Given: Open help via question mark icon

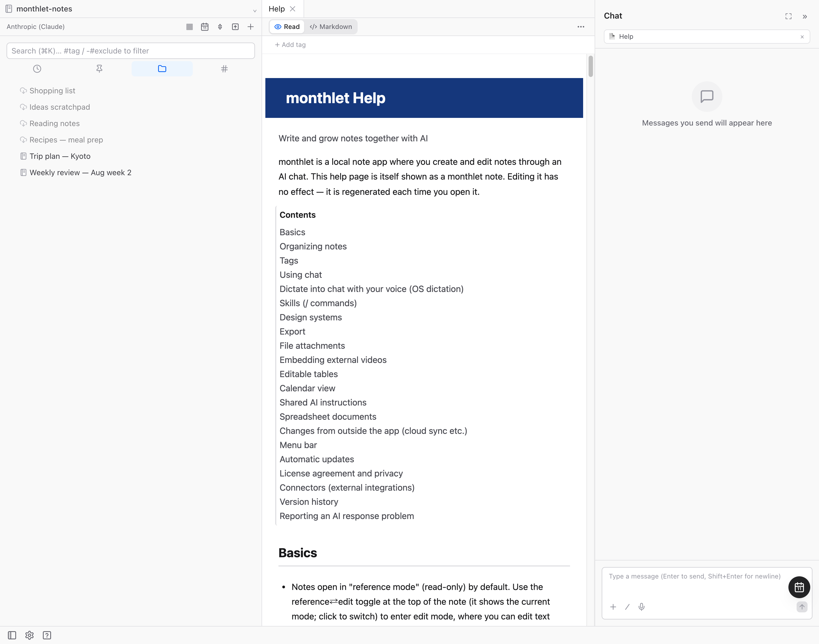Looking at the screenshot, I should [x=47, y=636].
